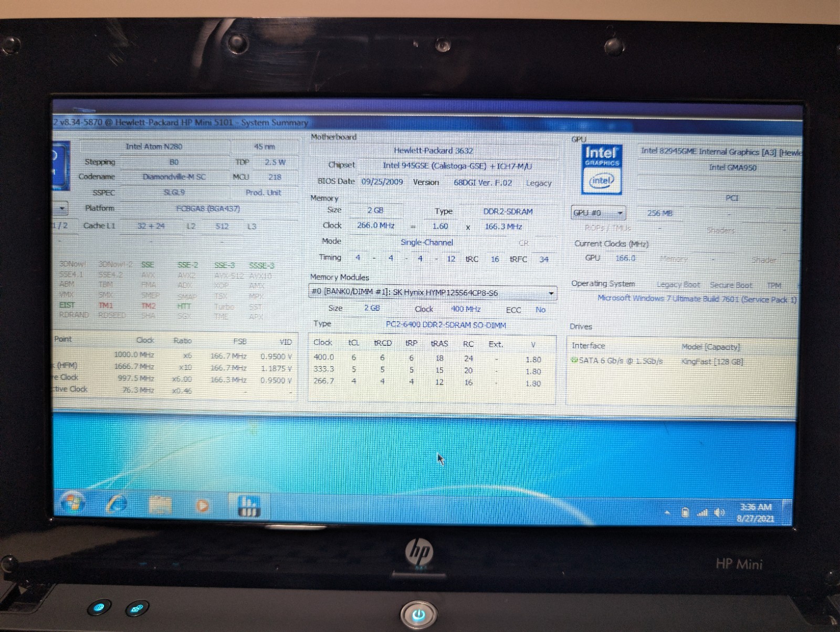Image resolution: width=840 pixels, height=632 pixels.
Task: Click the SSE-3 feature flag
Action: [224, 265]
